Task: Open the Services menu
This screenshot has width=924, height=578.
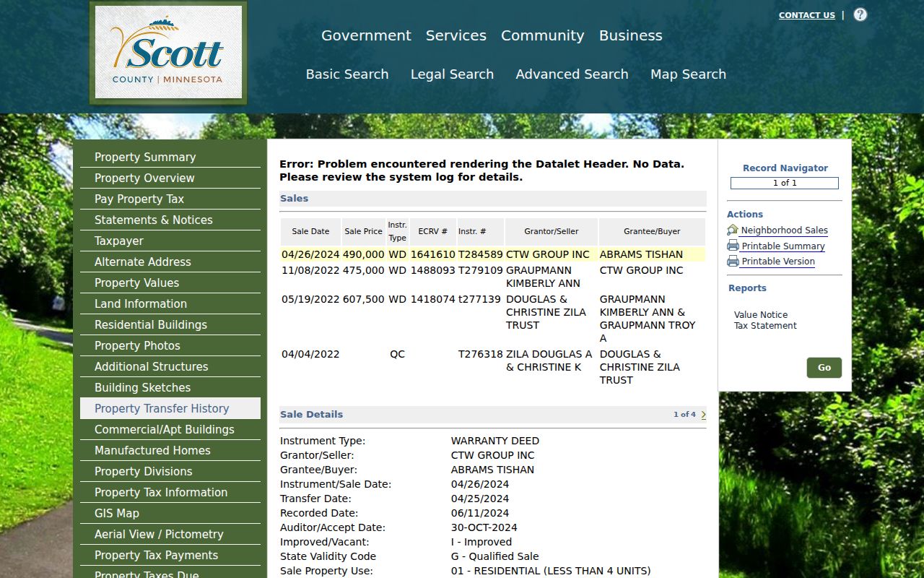Action: pyautogui.click(x=456, y=35)
